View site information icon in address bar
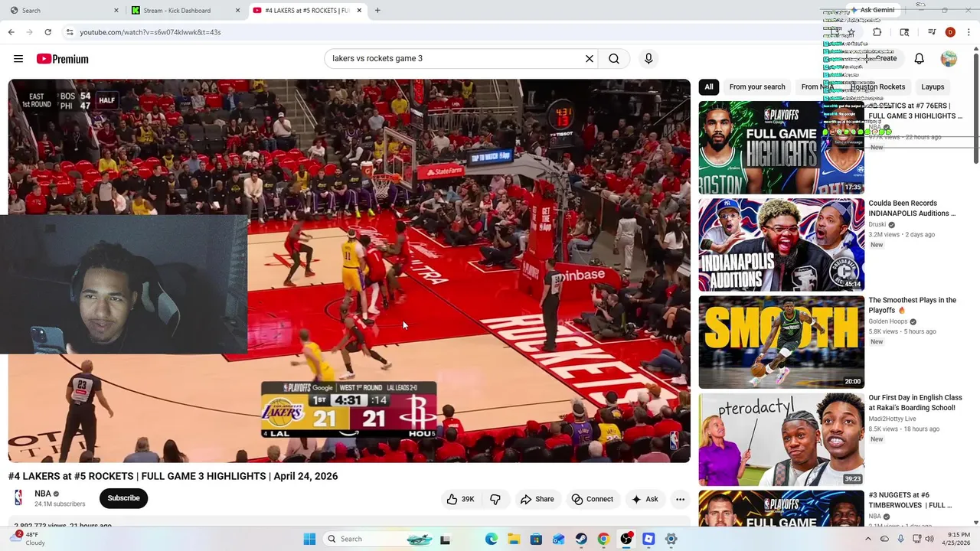This screenshot has height=551, width=980. 70,32
